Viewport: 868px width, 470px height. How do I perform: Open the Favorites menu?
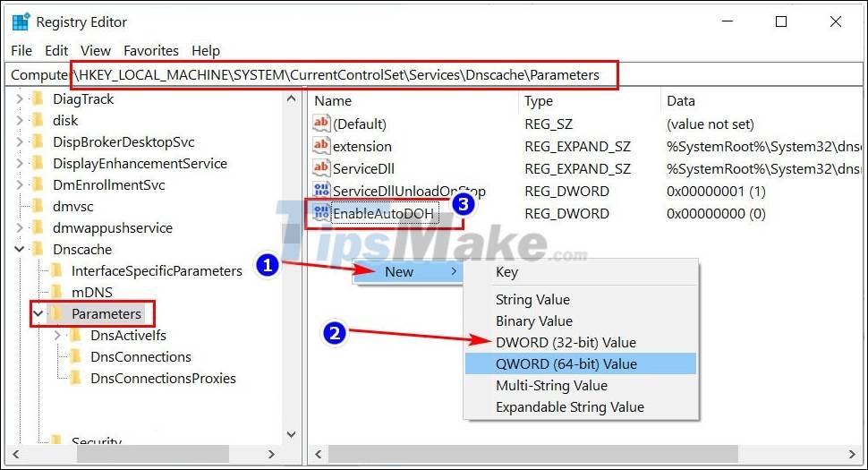[x=151, y=51]
